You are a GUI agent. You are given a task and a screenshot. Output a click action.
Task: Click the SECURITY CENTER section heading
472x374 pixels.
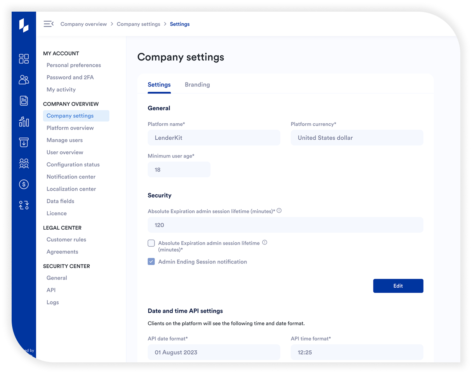(66, 266)
